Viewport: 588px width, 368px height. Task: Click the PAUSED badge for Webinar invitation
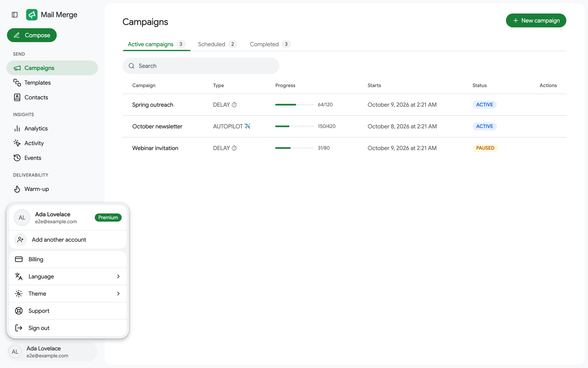coord(485,148)
